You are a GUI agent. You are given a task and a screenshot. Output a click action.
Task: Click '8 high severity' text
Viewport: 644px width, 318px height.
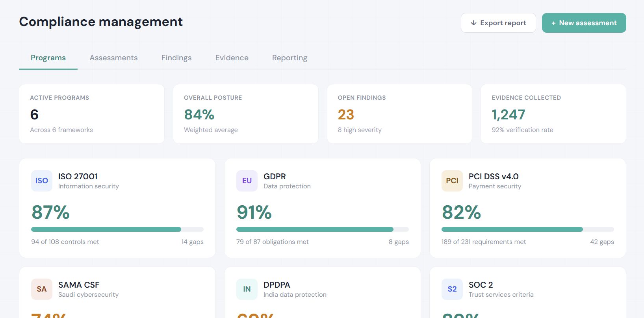tap(360, 130)
